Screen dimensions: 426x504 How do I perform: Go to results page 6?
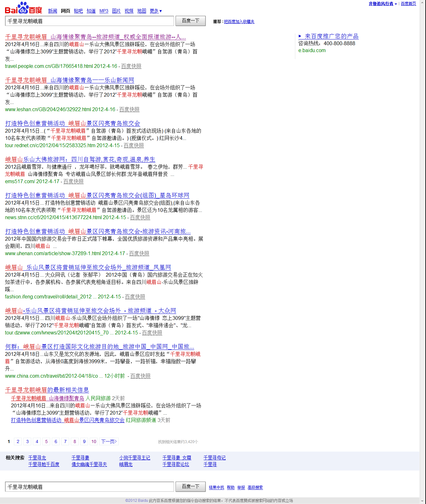[x=56, y=441]
